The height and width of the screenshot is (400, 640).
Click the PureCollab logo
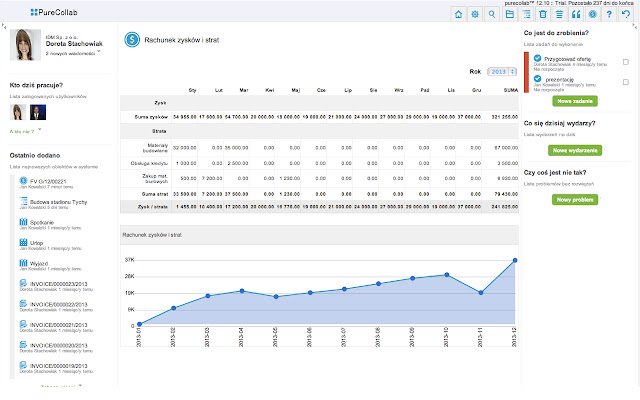click(x=54, y=12)
